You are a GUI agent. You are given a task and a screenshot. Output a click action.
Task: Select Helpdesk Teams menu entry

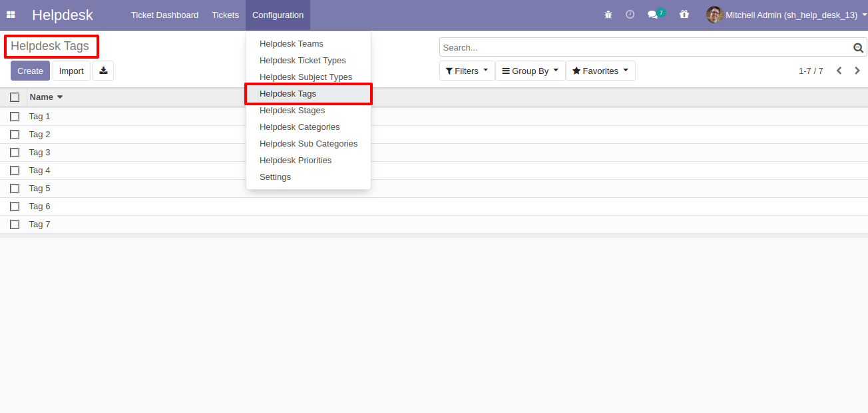[308, 44]
